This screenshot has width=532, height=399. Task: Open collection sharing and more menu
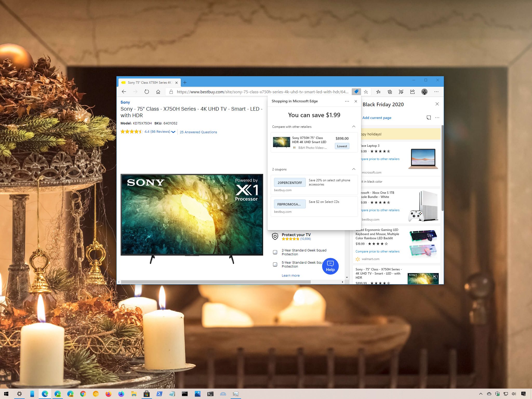[x=437, y=118]
